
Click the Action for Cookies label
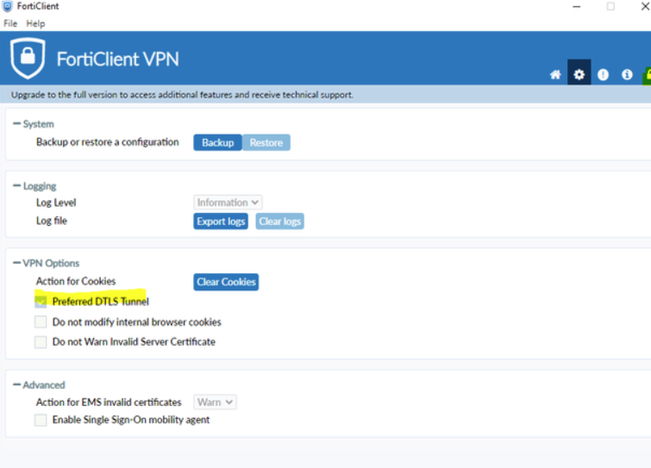pos(76,281)
